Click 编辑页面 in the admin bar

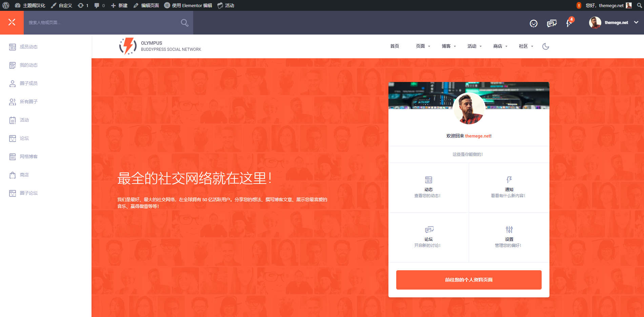(x=146, y=5)
